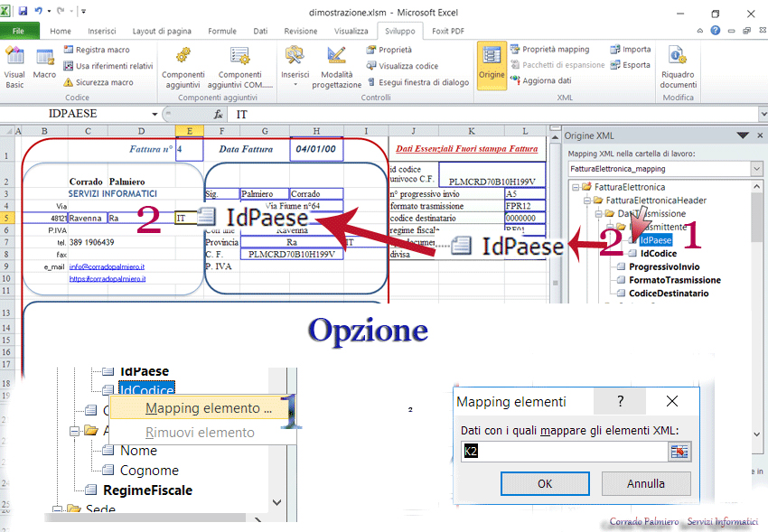This screenshot has height=532, width=768.
Task: Click Visualizza codice
Action: [x=402, y=66]
